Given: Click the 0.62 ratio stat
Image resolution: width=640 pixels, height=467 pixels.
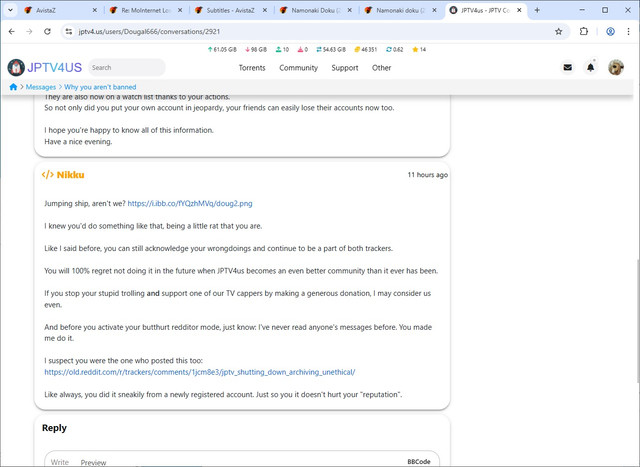Looking at the screenshot, I should (x=394, y=49).
